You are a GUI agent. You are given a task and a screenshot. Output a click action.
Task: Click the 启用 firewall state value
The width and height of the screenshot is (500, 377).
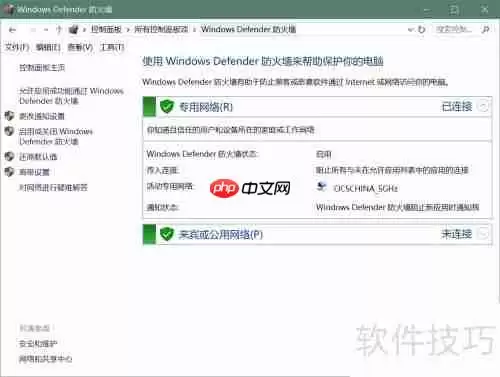click(324, 154)
